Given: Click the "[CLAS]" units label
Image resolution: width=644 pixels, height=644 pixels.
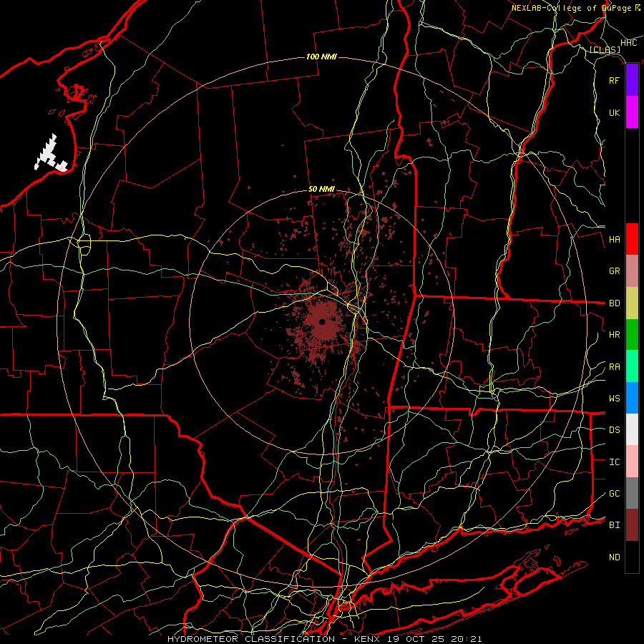Looking at the screenshot, I should 605,50.
